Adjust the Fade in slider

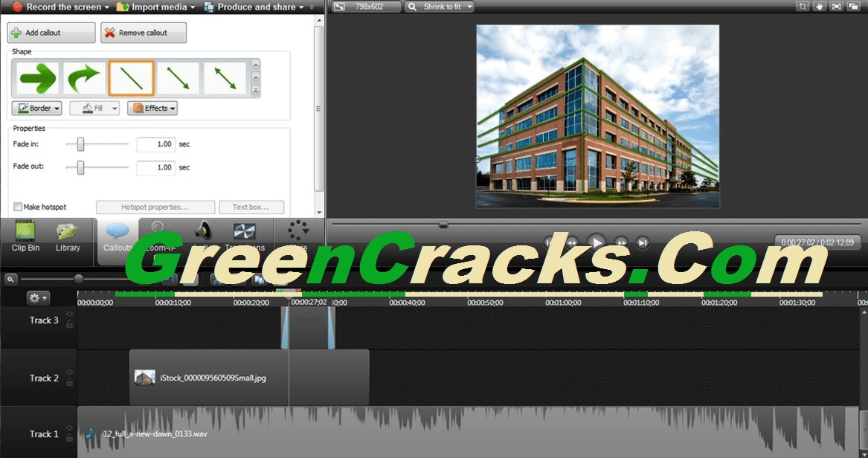point(80,144)
